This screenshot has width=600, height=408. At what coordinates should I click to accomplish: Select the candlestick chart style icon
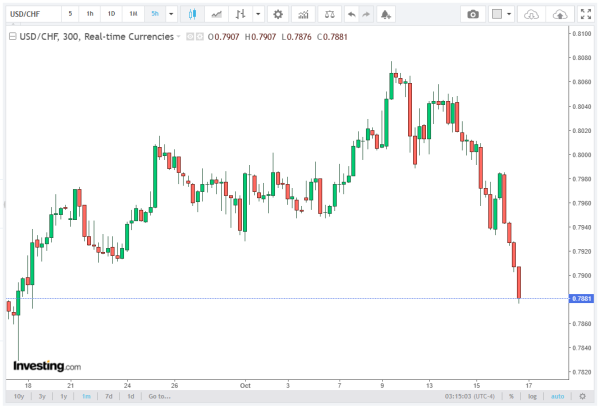pyautogui.click(x=192, y=14)
